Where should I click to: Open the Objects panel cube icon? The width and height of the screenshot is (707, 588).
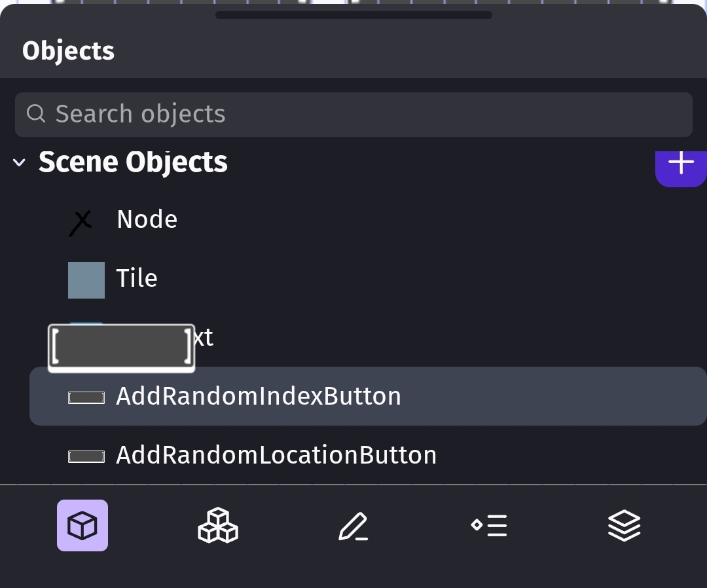click(x=82, y=525)
